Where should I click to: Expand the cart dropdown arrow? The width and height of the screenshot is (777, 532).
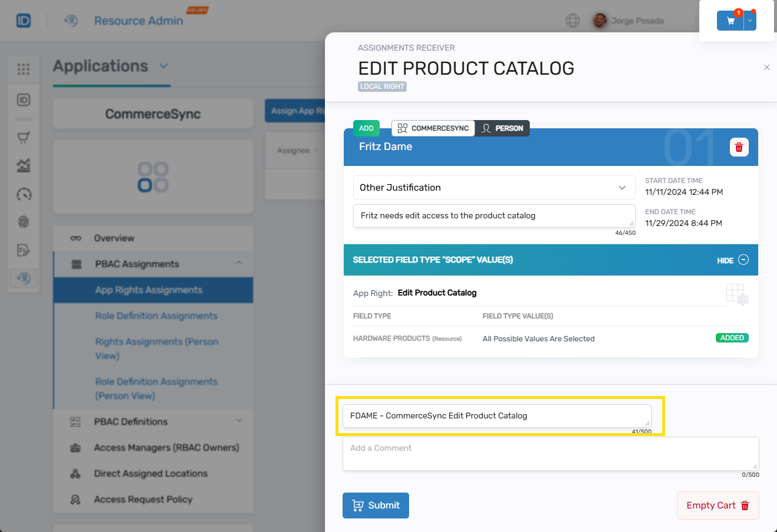pyautogui.click(x=750, y=21)
